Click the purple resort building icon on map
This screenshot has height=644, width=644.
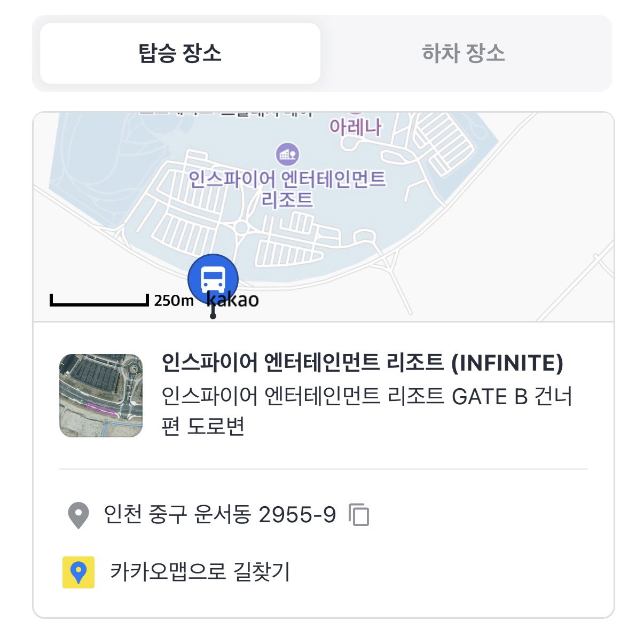coord(288,154)
